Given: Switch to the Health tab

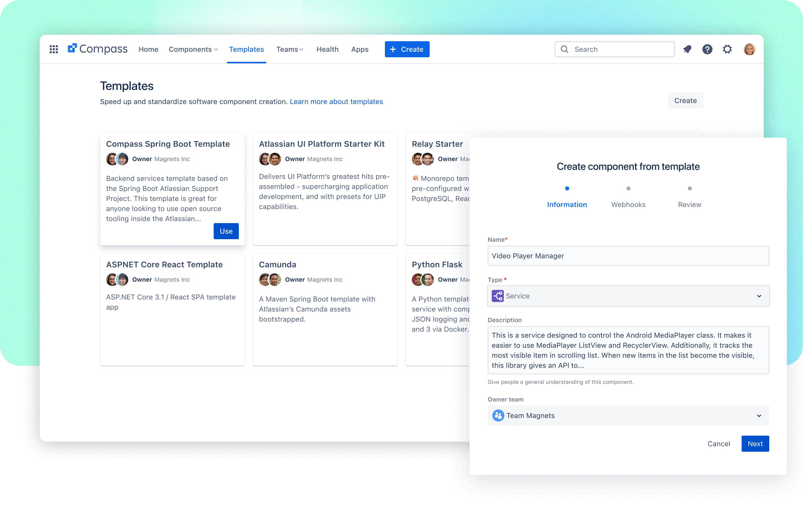Looking at the screenshot, I should point(328,49).
